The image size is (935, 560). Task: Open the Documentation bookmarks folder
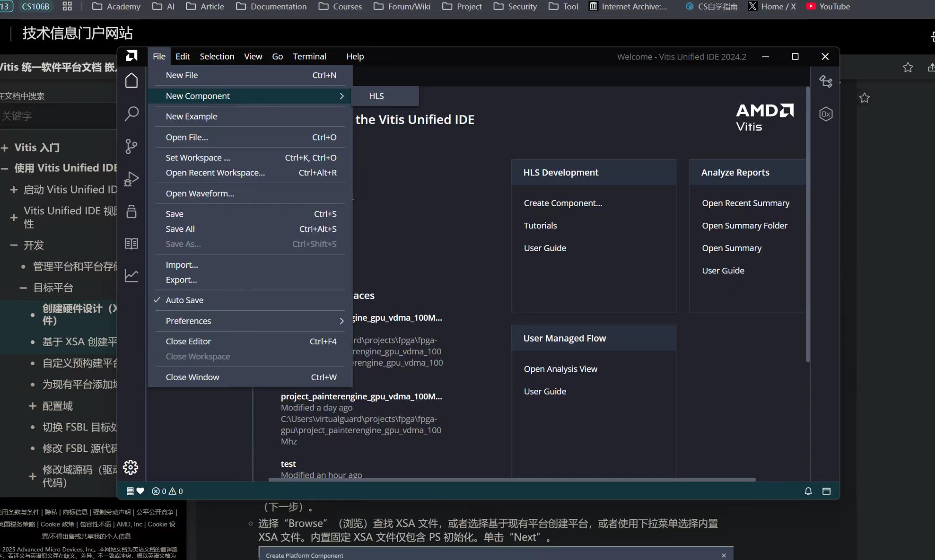(x=271, y=7)
